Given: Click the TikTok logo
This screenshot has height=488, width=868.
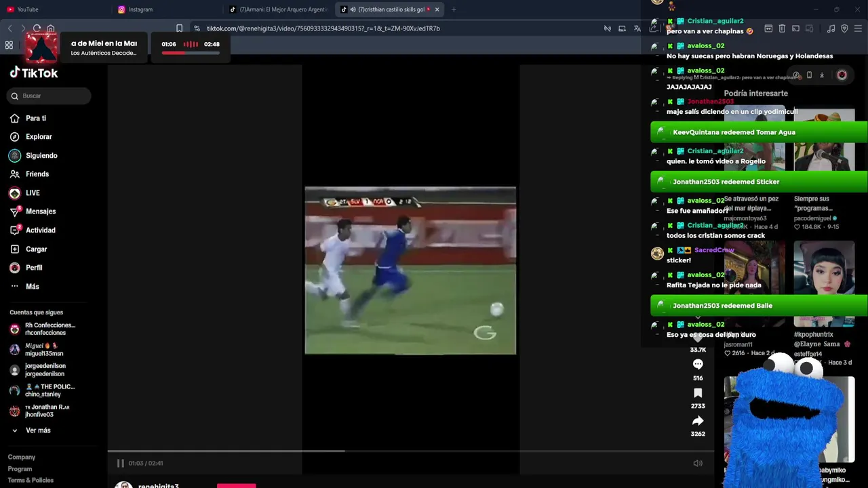Looking at the screenshot, I should (x=34, y=73).
